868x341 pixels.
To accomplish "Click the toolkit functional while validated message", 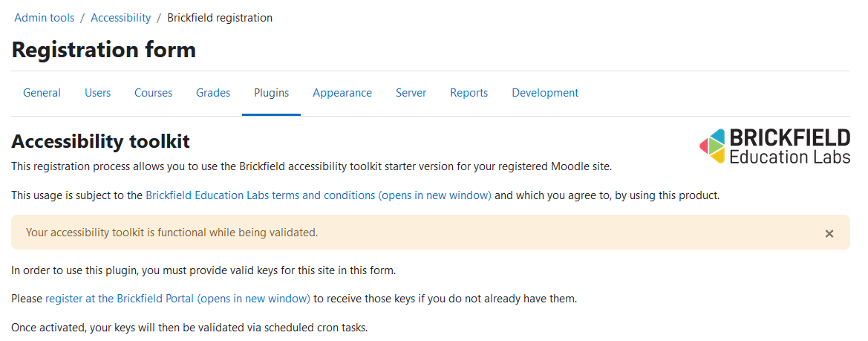I will [172, 233].
